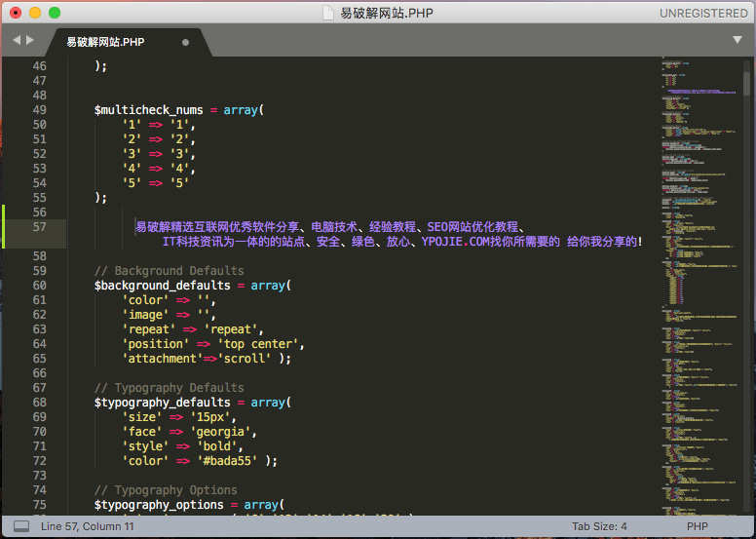This screenshot has width=756, height=539.
Task: Open the tab list dropdown triangle
Action: 737,40
